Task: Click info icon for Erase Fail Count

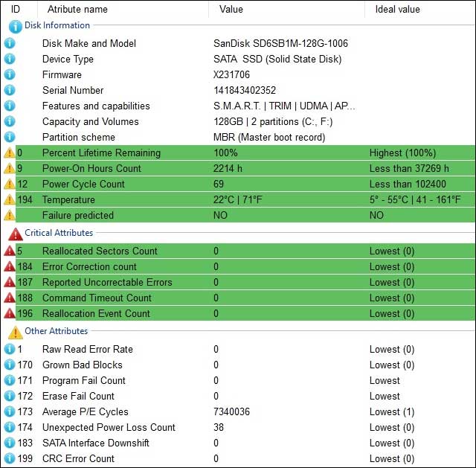Action: click(x=10, y=396)
